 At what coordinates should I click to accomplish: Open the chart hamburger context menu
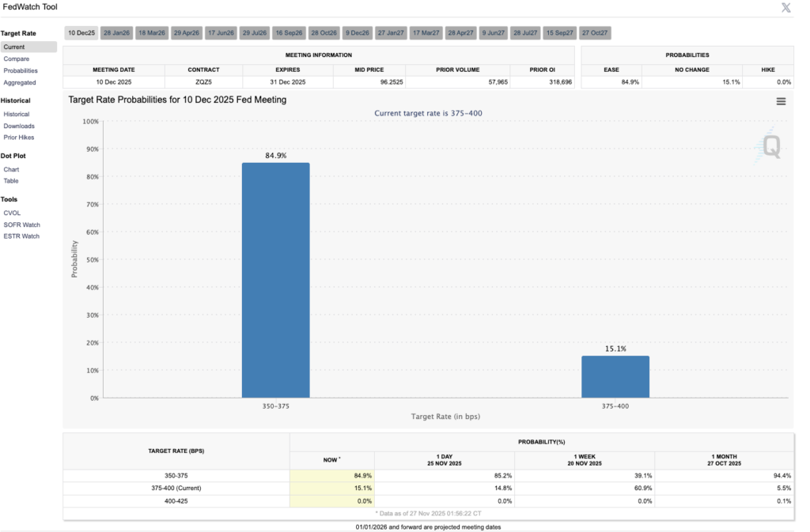pyautogui.click(x=781, y=101)
